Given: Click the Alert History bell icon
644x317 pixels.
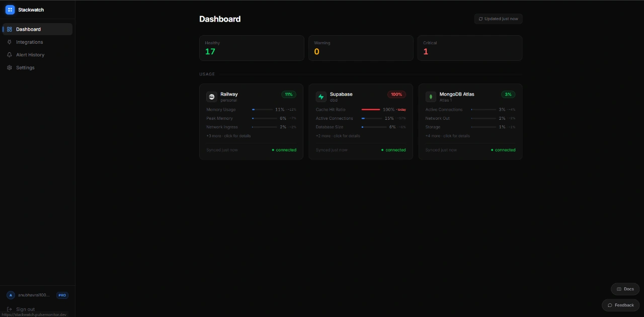Looking at the screenshot, I should point(10,55).
